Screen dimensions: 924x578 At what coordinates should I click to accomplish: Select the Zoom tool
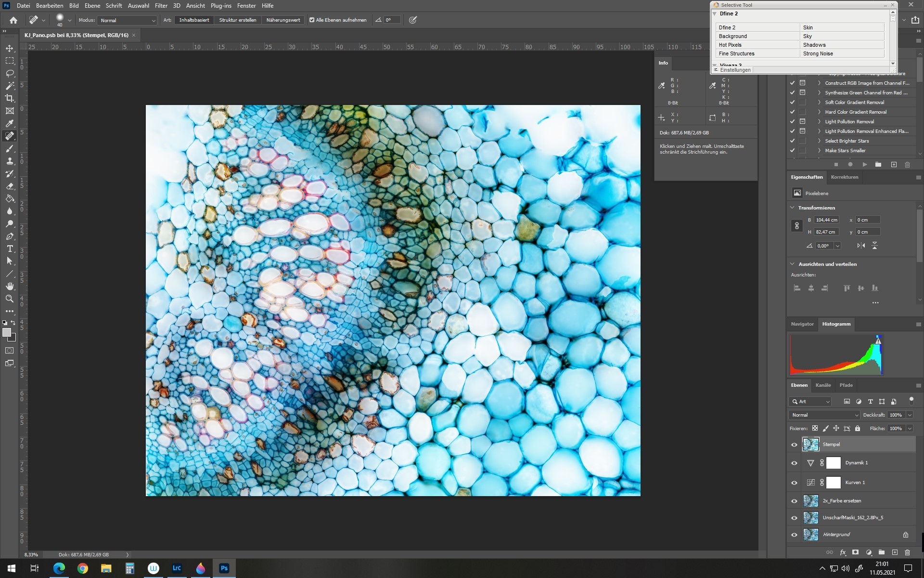tap(10, 299)
